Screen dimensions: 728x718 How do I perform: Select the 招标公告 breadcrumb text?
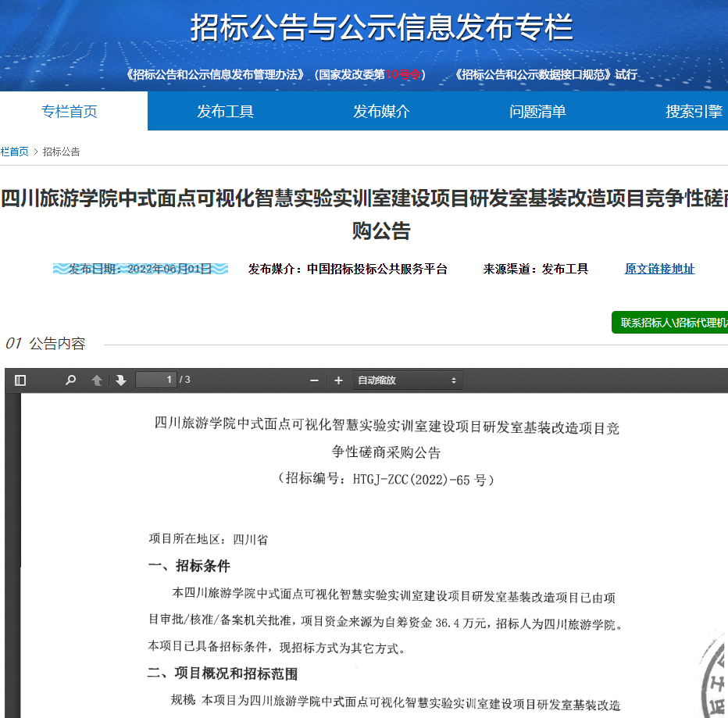pyautogui.click(x=61, y=152)
